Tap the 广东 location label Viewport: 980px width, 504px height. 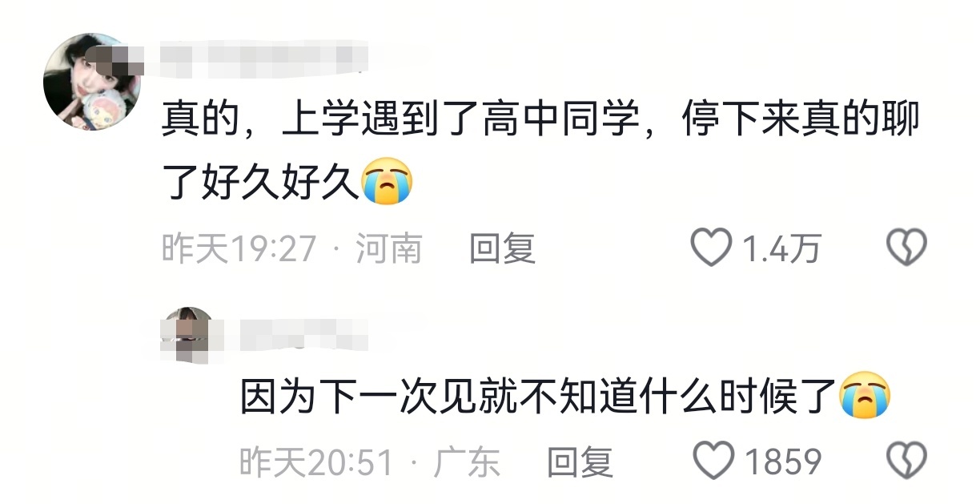pos(467,462)
